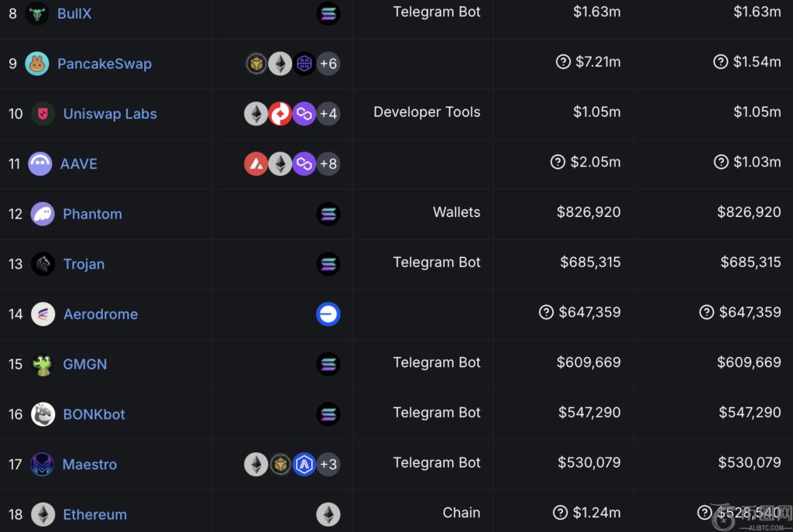Click the Phantom wallet logo icon
Viewport: 793px width, 532px height.
(43, 214)
